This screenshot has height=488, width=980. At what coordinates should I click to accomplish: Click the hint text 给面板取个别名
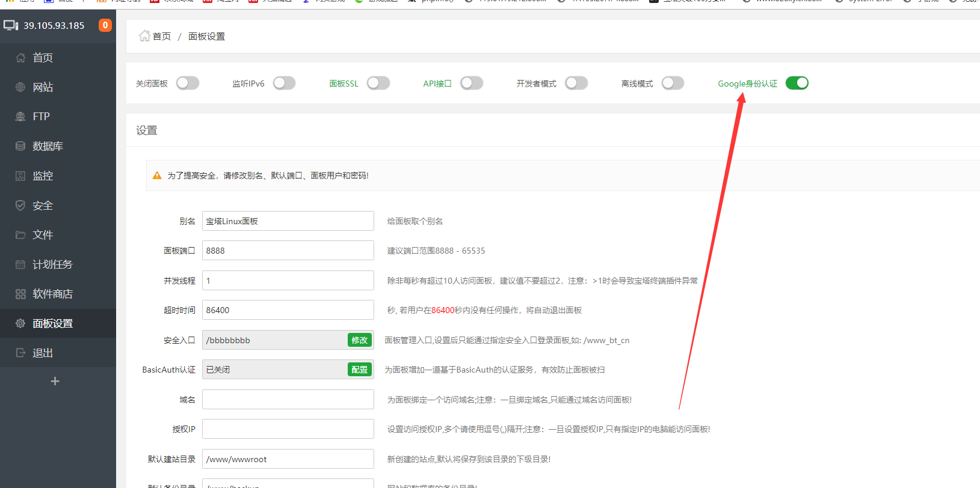click(x=415, y=221)
